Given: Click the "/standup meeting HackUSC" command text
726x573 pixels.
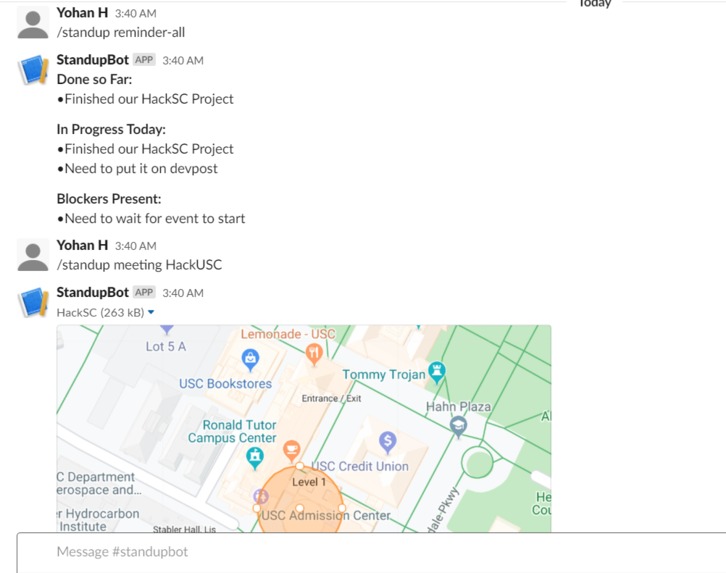Looking at the screenshot, I should tap(139, 265).
